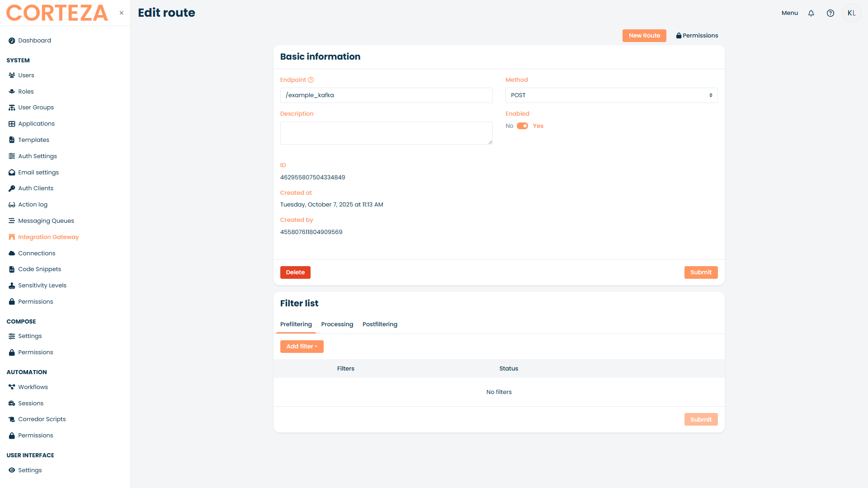Viewport: 868px width, 488px height.
Task: Open the KL user avatar menu
Action: click(x=851, y=13)
